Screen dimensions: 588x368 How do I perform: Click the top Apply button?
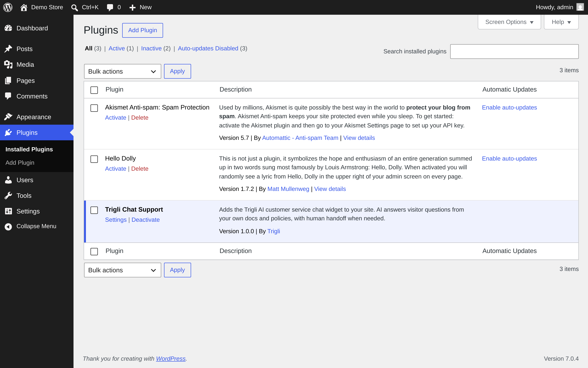[x=177, y=71]
